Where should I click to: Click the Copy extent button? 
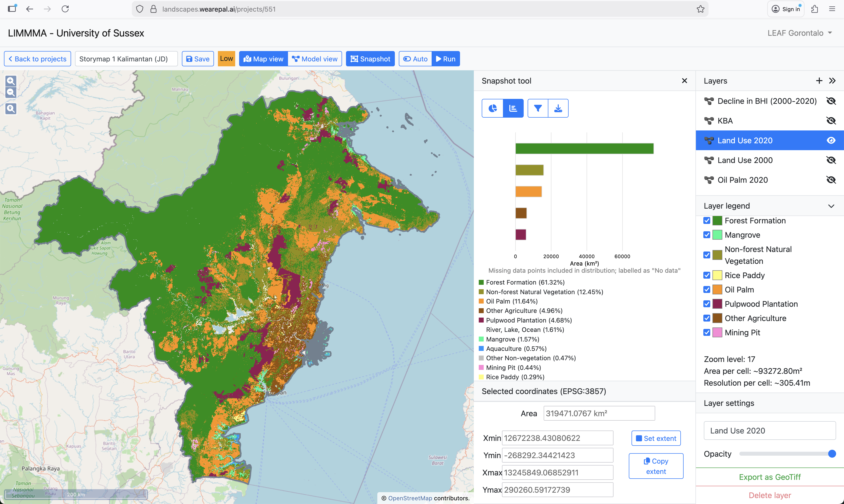point(656,466)
